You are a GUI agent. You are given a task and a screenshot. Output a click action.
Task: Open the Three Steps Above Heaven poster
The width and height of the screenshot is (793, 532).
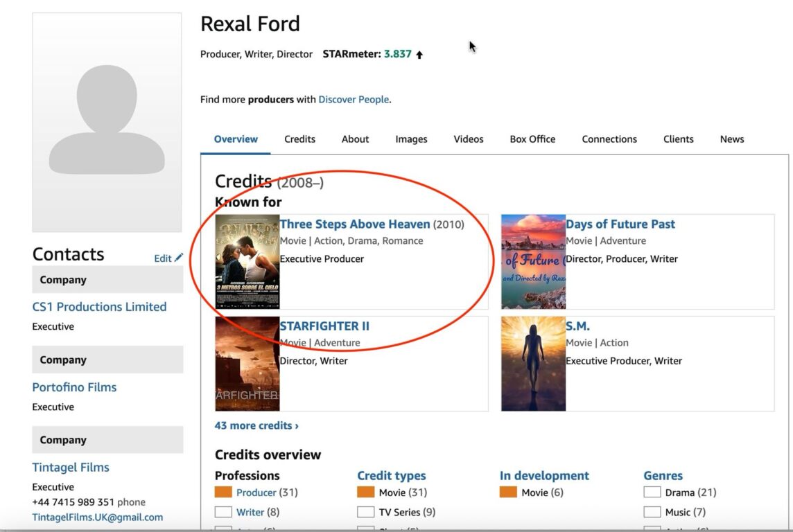click(x=247, y=262)
